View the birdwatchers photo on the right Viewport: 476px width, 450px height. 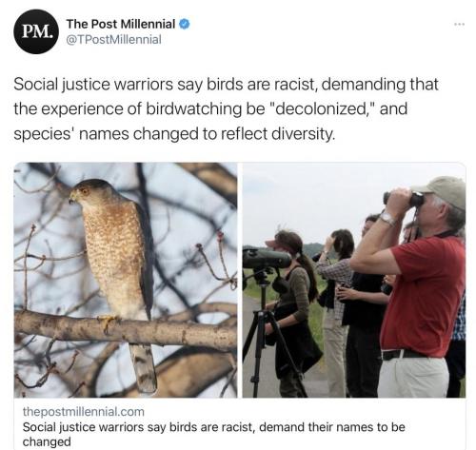coord(354,280)
